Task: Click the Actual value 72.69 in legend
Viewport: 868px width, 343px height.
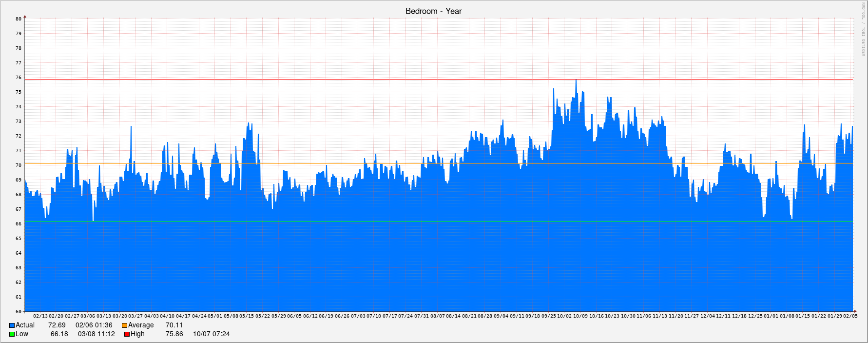Action: 57,325
